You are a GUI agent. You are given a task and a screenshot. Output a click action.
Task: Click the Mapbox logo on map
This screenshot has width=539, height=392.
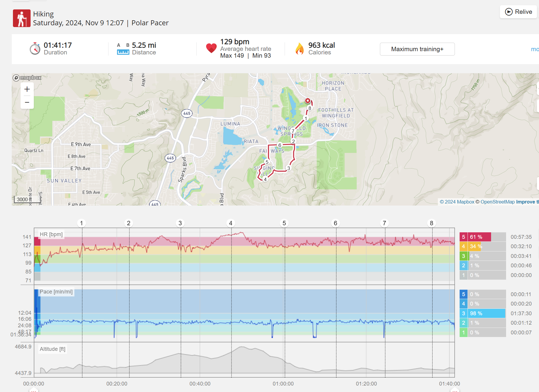(x=27, y=78)
